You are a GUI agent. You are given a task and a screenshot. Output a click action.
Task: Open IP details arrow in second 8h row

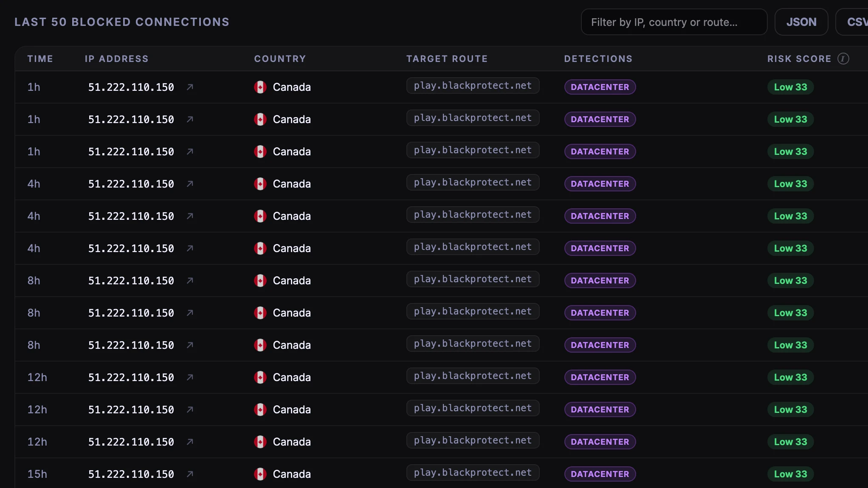(x=190, y=313)
